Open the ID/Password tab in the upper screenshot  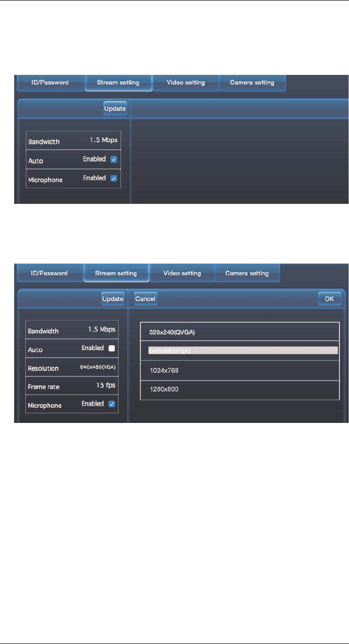(x=50, y=83)
